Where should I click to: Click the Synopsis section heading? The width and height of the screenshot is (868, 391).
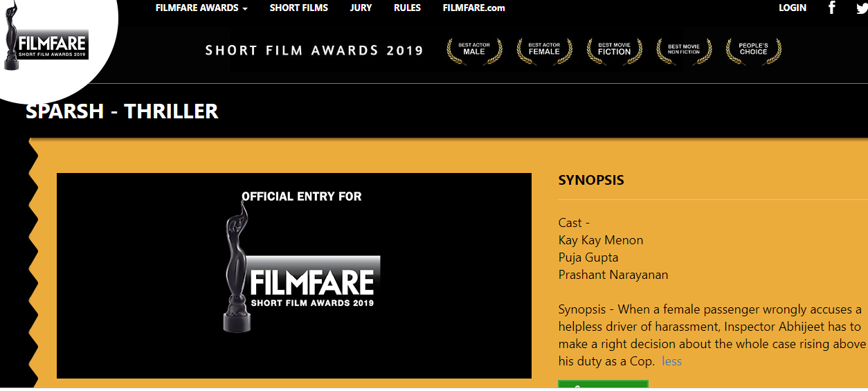[x=590, y=181]
